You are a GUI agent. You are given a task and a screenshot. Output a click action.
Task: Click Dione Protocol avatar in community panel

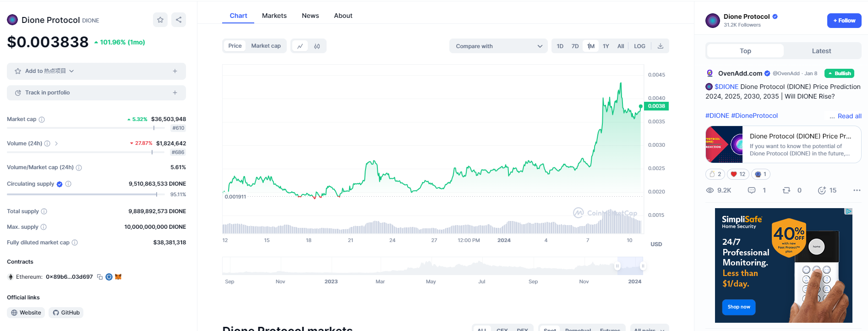(x=713, y=21)
